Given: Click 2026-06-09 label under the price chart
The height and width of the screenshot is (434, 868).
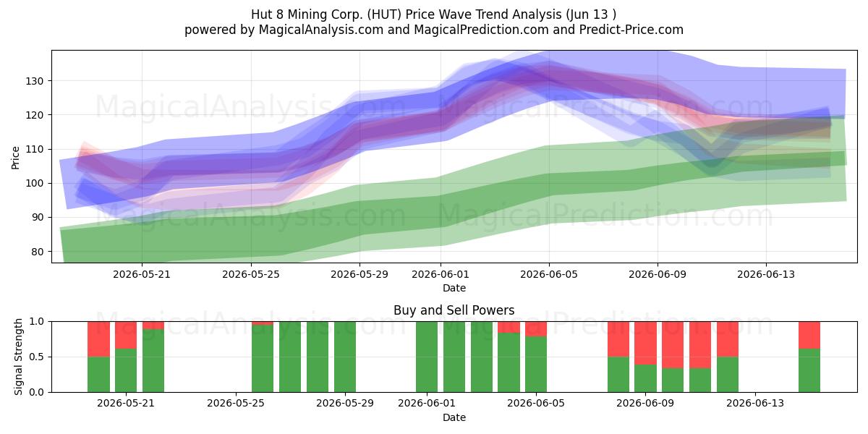Looking at the screenshot, I should [x=658, y=274].
